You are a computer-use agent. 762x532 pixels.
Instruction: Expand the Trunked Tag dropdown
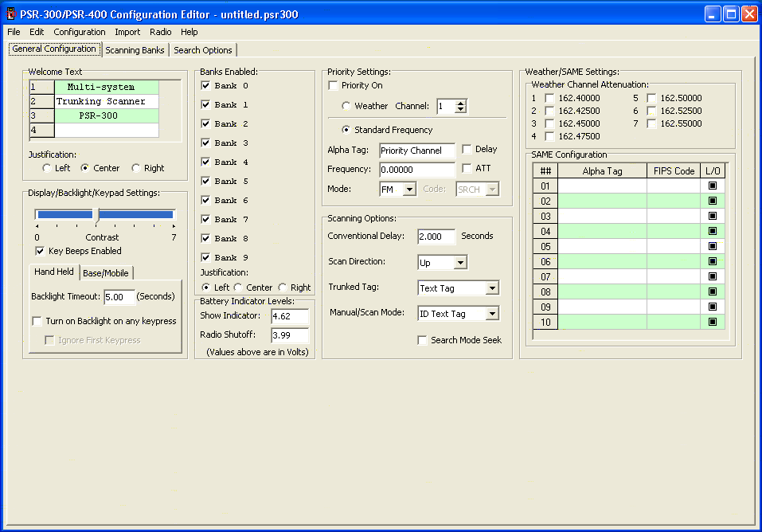pos(492,288)
